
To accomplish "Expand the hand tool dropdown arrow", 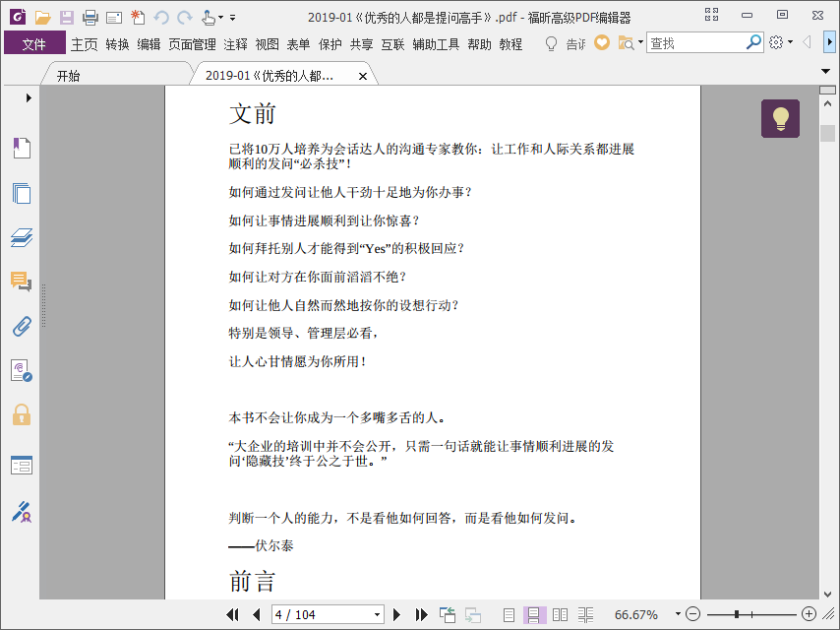I will [x=220, y=18].
